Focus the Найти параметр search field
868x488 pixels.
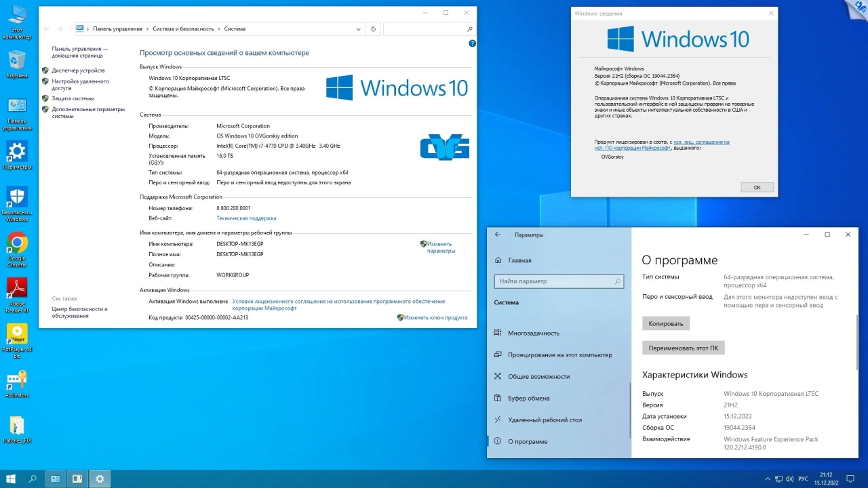pyautogui.click(x=559, y=281)
